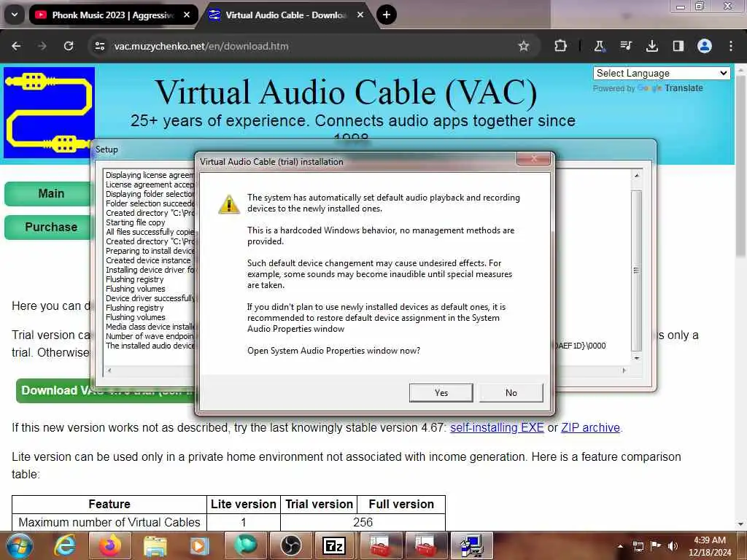This screenshot has height=560, width=747.
Task: Toggle the browser side panel
Action: click(678, 46)
